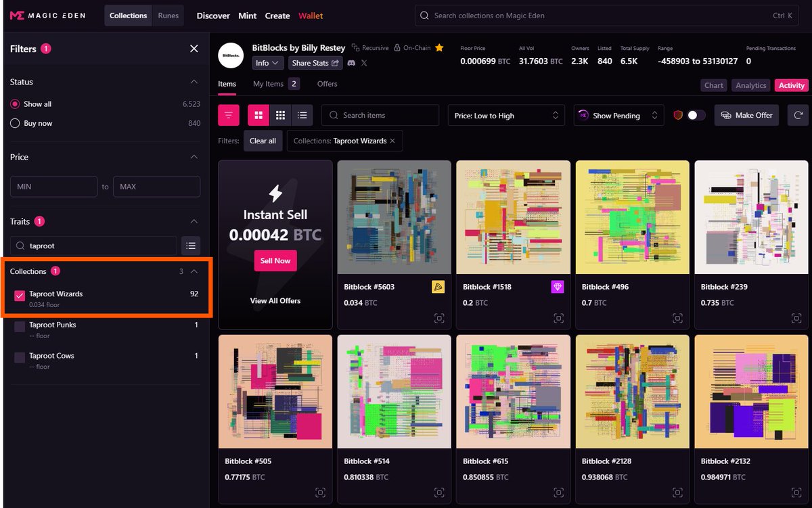Click the Clear all filters button
Image resolution: width=812 pixels, height=508 pixels.
(263, 141)
